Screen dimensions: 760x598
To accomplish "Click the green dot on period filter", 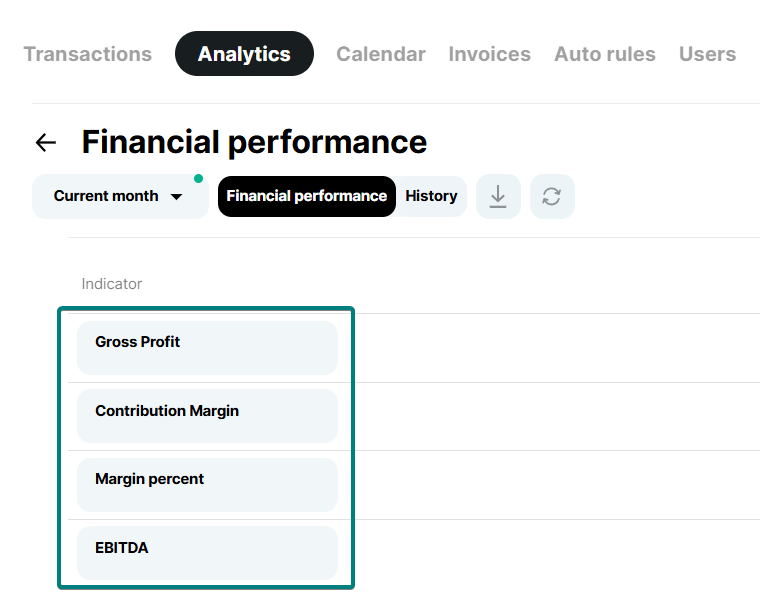I will click(198, 179).
